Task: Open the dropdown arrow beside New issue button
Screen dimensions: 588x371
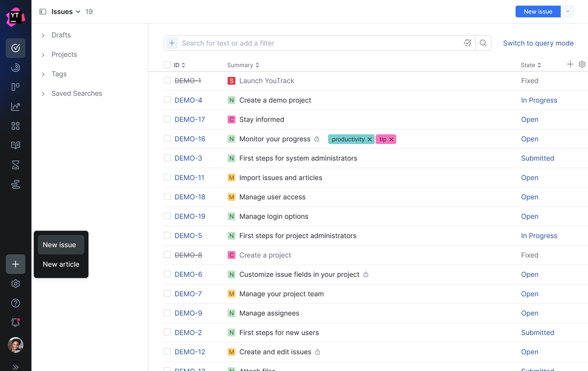Action: [567, 12]
